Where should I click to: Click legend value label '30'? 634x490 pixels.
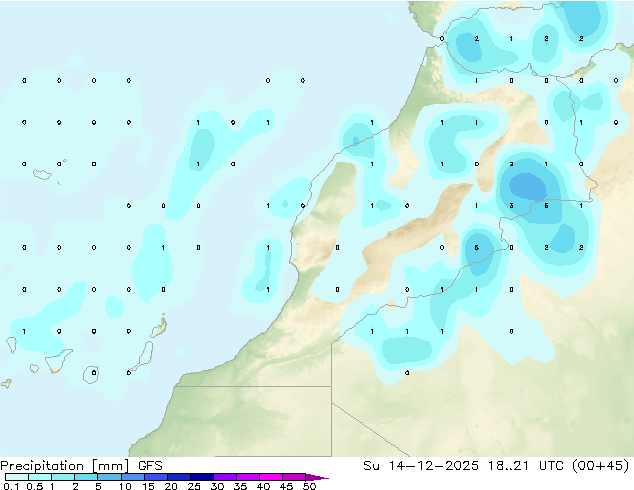(217, 486)
